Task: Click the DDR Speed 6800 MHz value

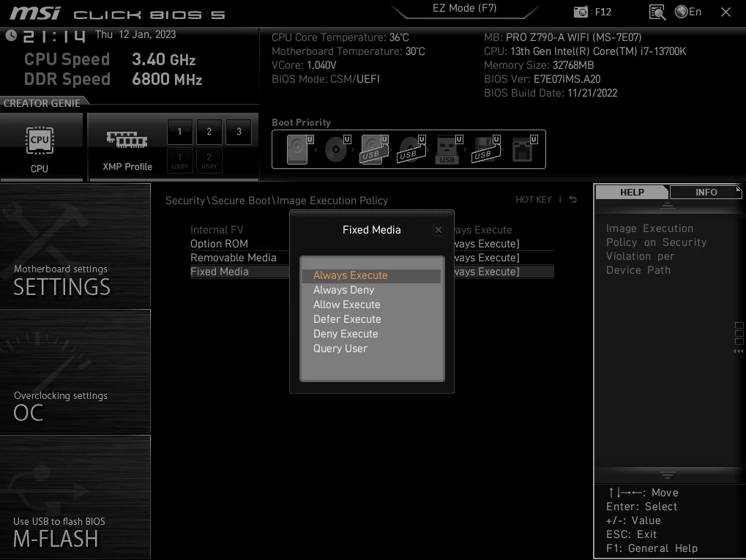Action: [167, 79]
